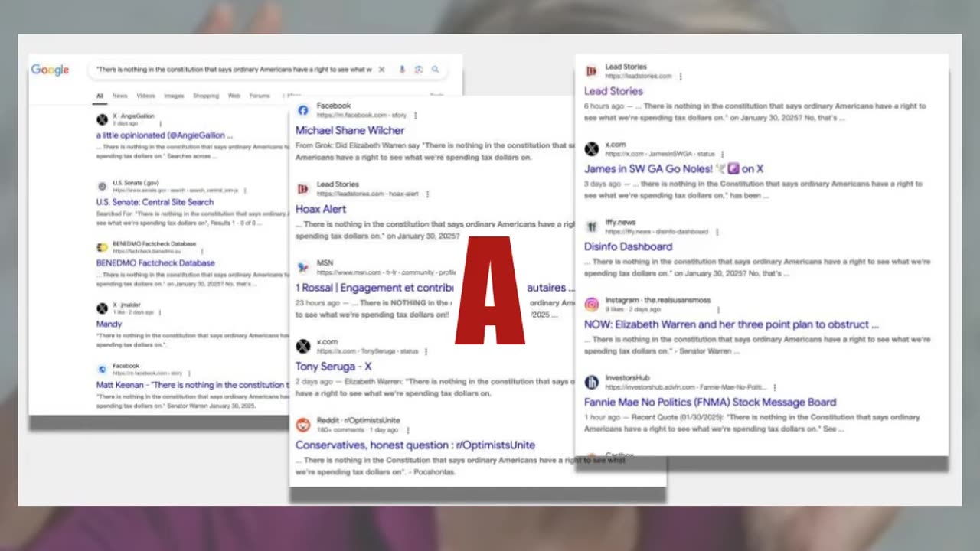Click the Reddit r/OptimistsUnite favicon
Image resolution: width=980 pixels, height=551 pixels.
(302, 424)
